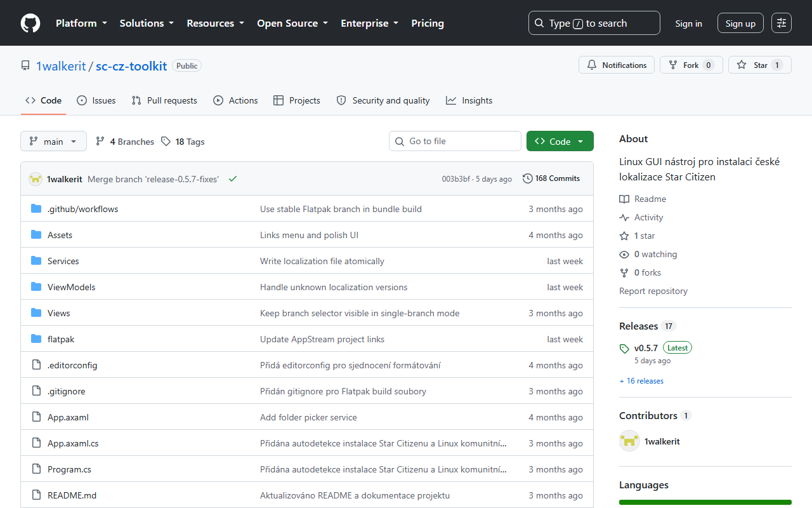
Task: Star the repository with Star button
Action: (760, 65)
